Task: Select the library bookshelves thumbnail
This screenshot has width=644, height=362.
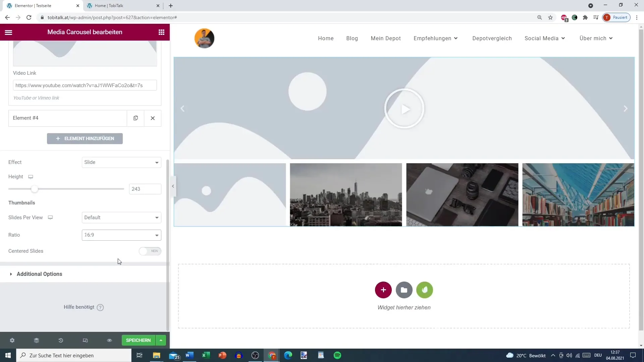Action: 578,195
